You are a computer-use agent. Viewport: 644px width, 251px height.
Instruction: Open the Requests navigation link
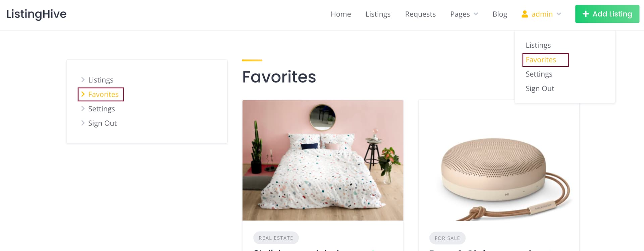tap(420, 14)
